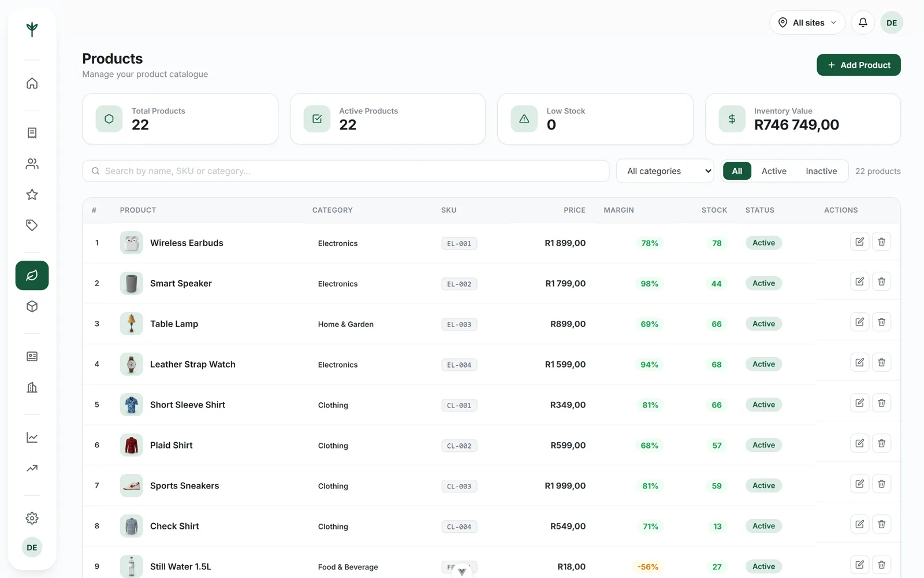Click the PRICE column header
This screenshot has width=924, height=578.
click(x=574, y=210)
